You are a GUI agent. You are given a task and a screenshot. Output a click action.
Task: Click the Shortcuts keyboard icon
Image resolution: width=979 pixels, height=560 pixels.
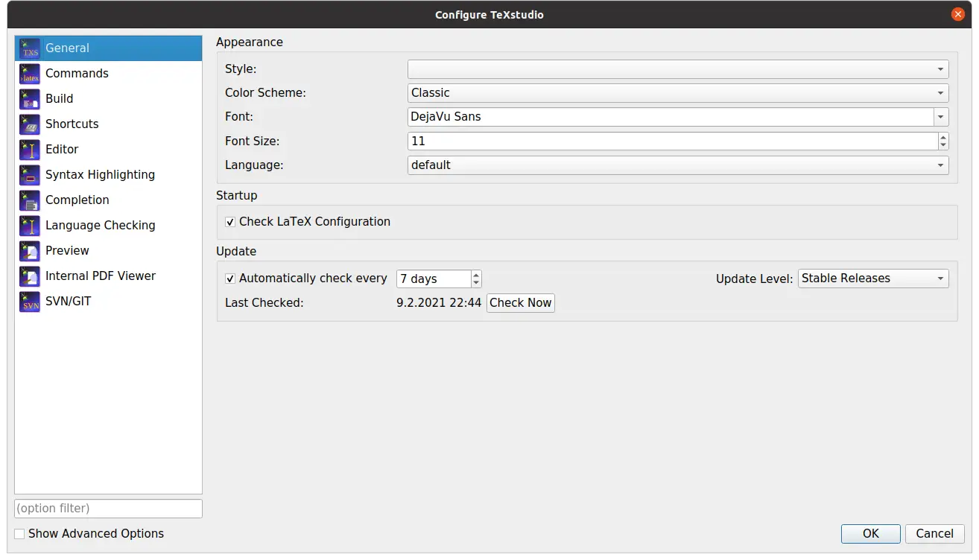(x=30, y=124)
